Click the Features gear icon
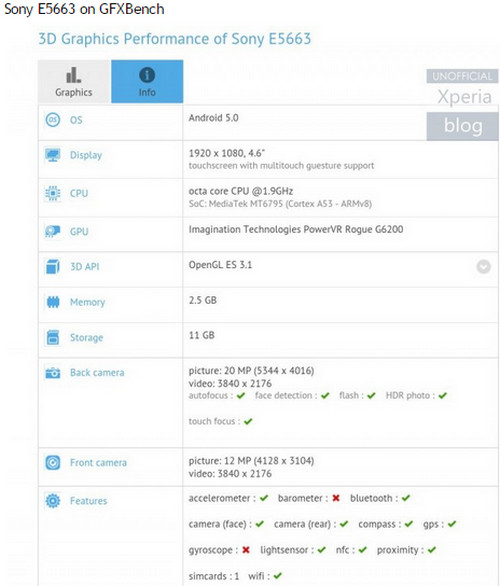 click(x=53, y=501)
